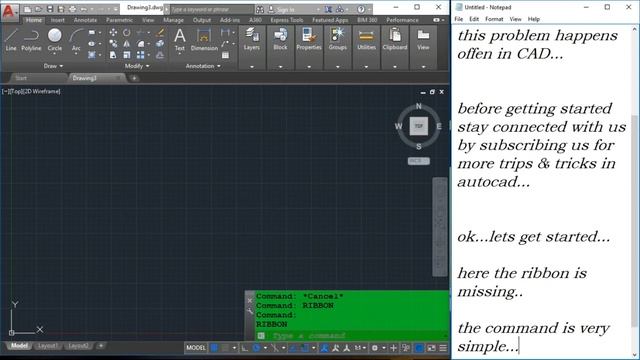The image size is (640, 360).
Task: Open the Workspace Switching gear dropdown arrow
Action: tap(384, 348)
